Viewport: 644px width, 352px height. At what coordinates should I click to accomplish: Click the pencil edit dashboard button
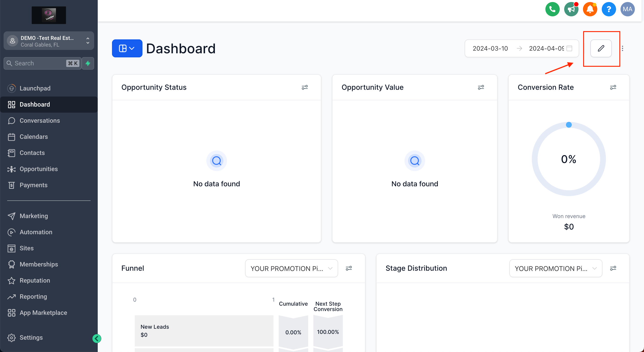[x=601, y=48]
